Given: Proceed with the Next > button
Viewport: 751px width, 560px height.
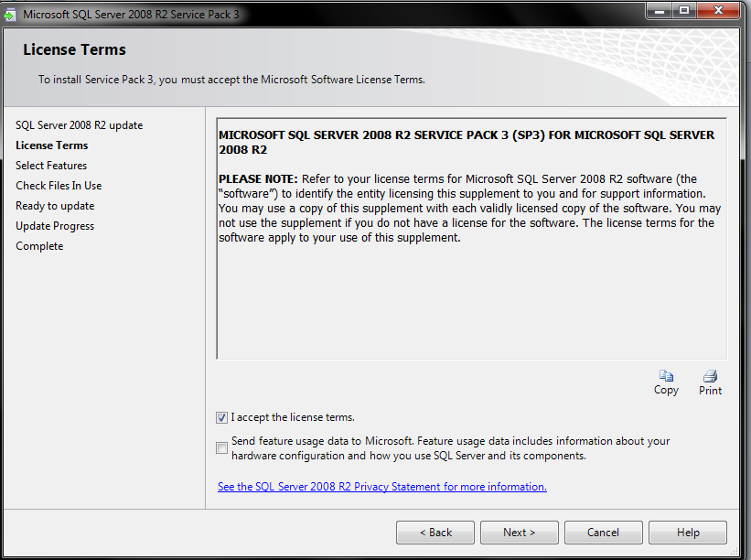Looking at the screenshot, I should [x=520, y=533].
